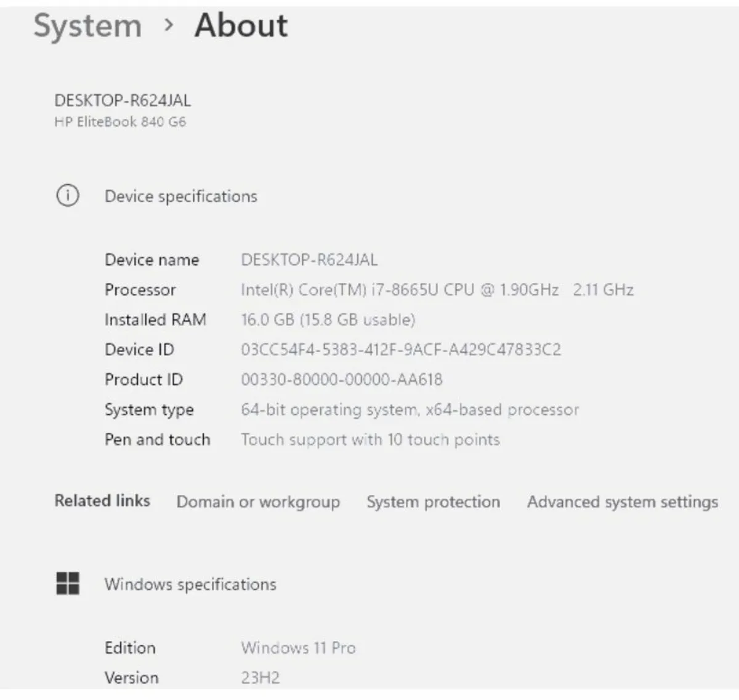Click the Windows 11 Pro edition value
Image resolution: width=739 pixels, height=700 pixels.
[299, 648]
